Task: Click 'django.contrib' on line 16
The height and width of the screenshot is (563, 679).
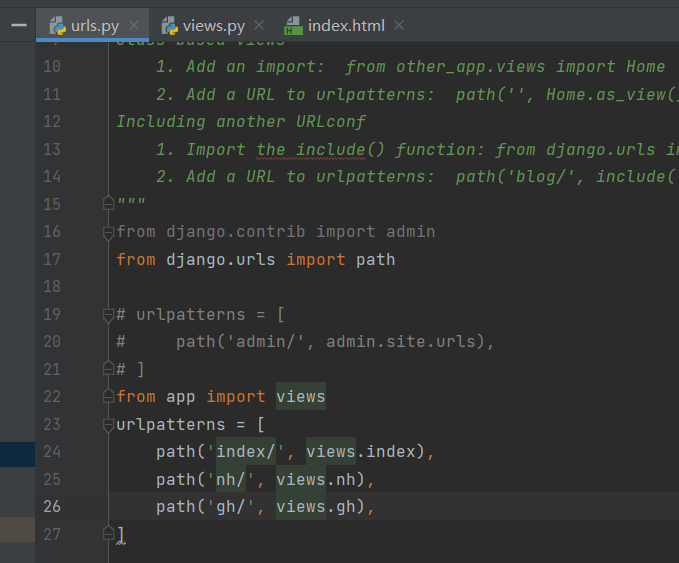Action: [236, 232]
